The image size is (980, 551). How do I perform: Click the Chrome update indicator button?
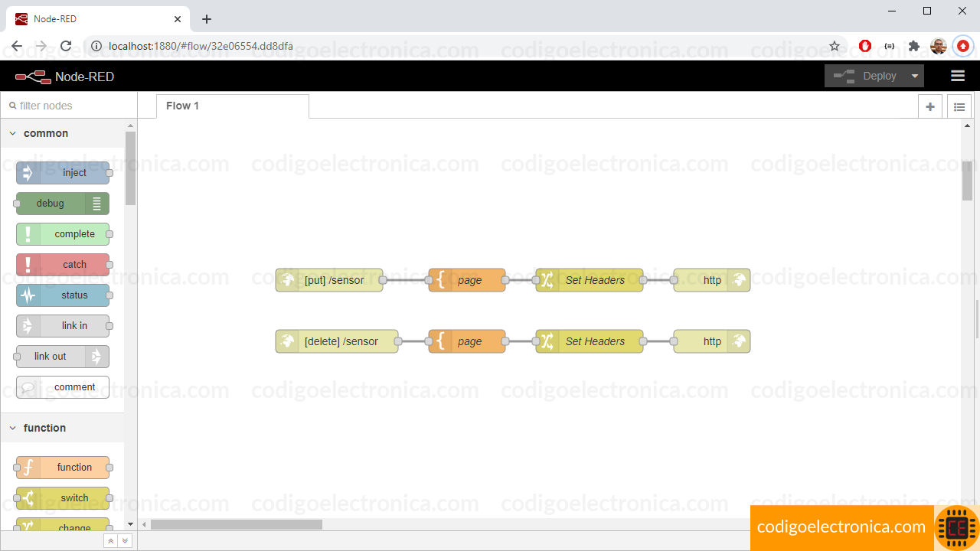[x=963, y=46]
